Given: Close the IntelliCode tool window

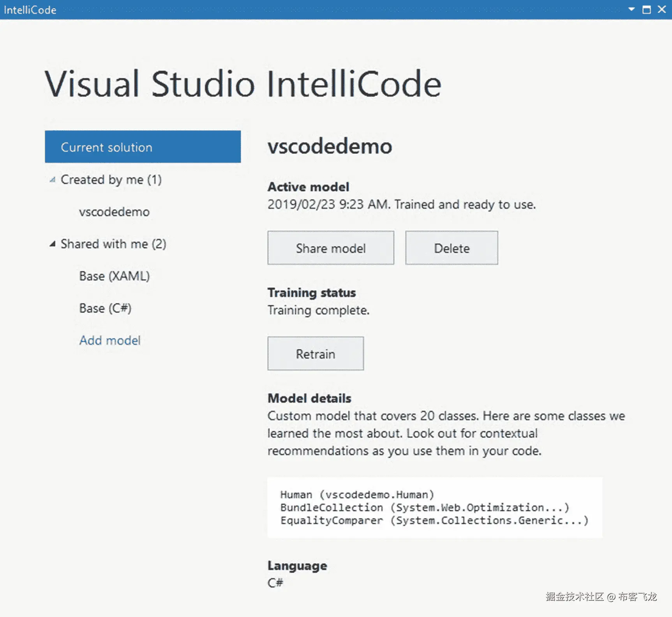Looking at the screenshot, I should (662, 9).
